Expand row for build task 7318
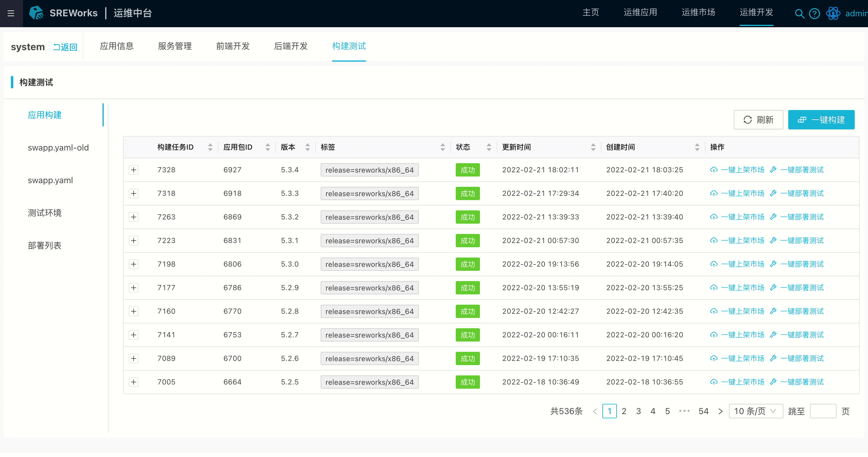Viewport: 868px width, 457px height. (x=134, y=193)
